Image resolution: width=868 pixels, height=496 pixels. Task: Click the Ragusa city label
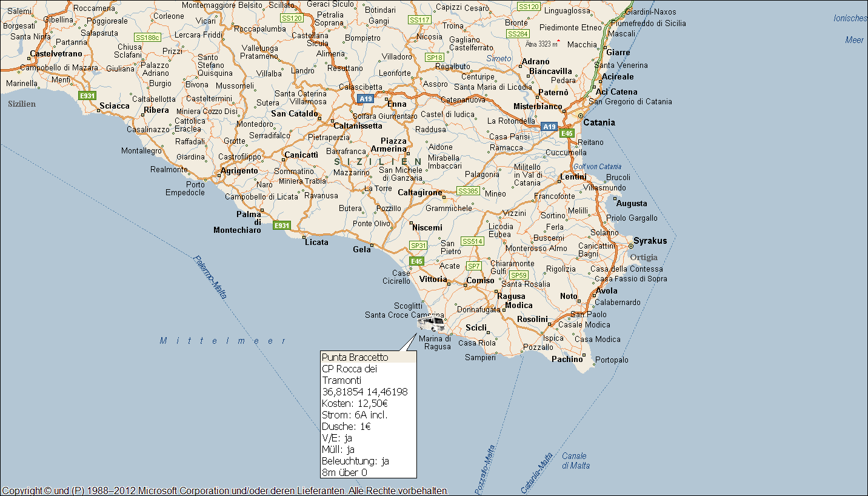[511, 296]
